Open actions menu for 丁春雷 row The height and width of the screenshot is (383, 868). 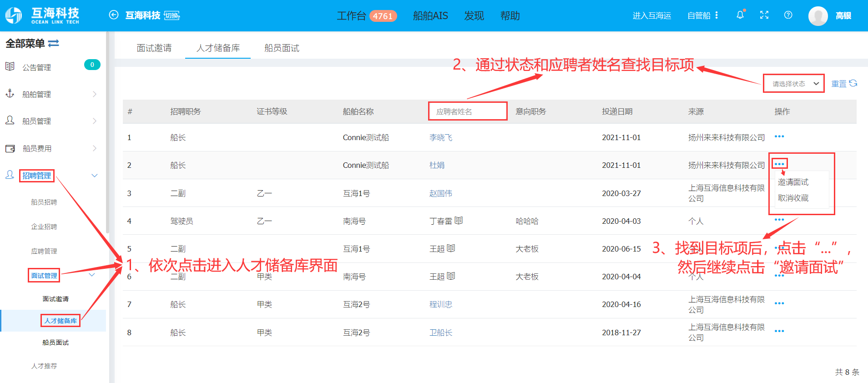pos(779,220)
